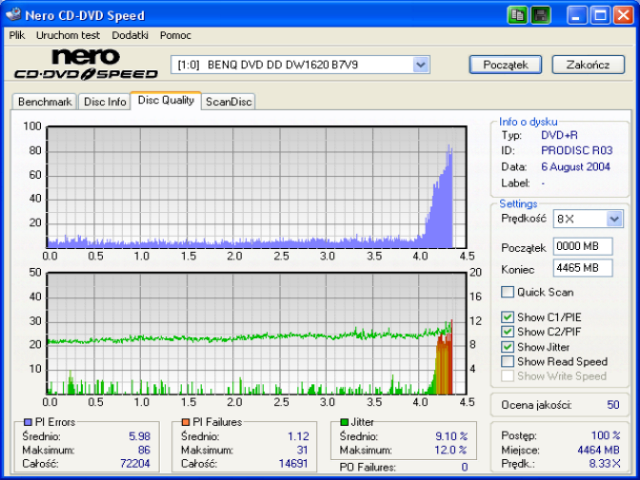Click the Nero CD-DVD Speed logo
The image size is (640, 480).
click(86, 64)
